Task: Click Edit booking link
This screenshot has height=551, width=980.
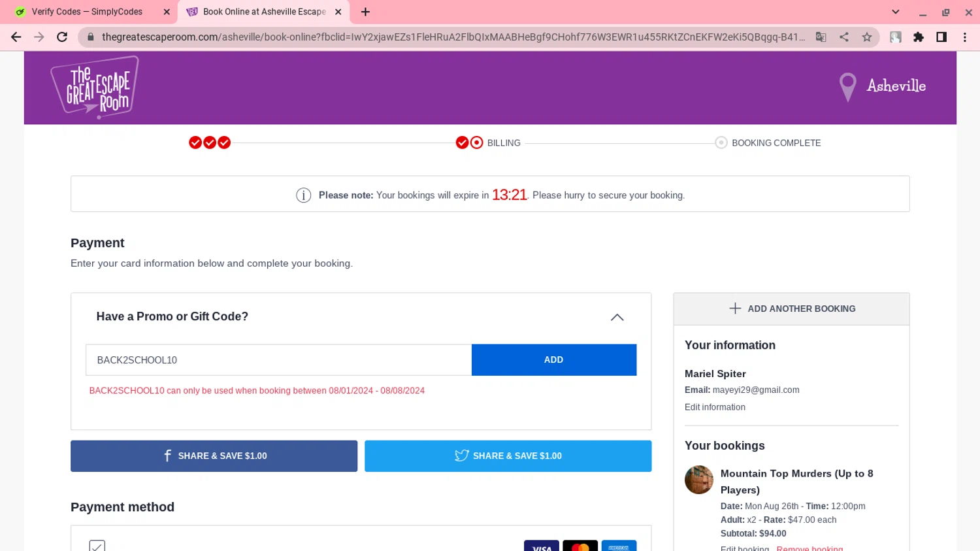Action: click(744, 548)
